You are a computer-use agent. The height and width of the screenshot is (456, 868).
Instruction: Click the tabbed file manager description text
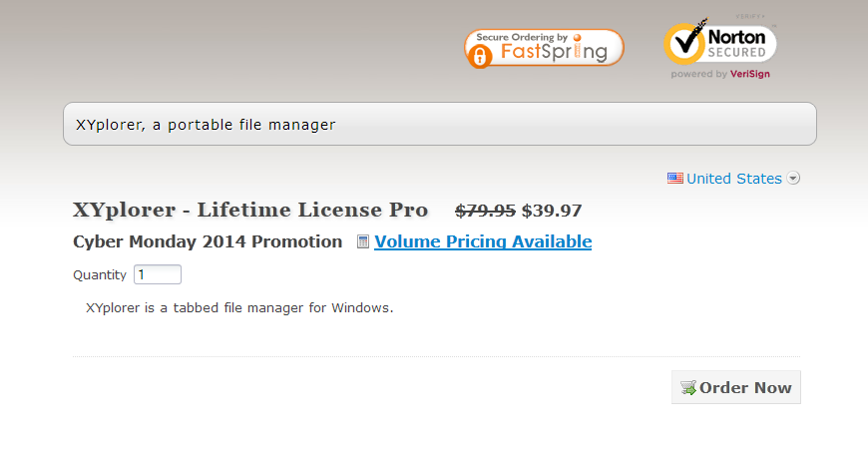(239, 307)
